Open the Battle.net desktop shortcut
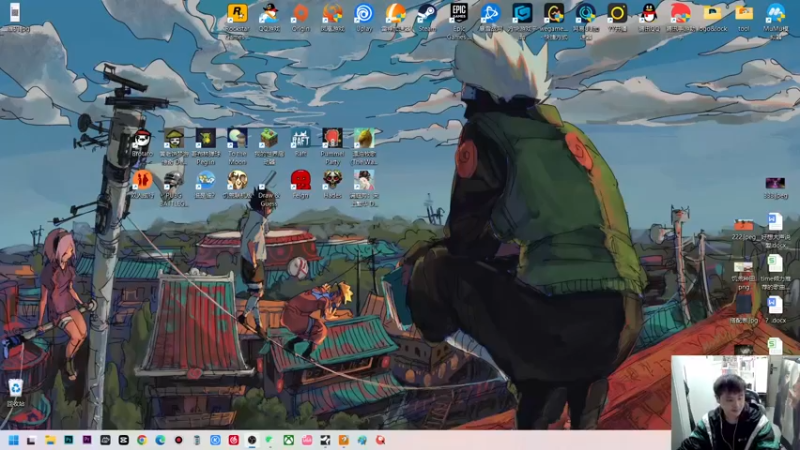 490,18
